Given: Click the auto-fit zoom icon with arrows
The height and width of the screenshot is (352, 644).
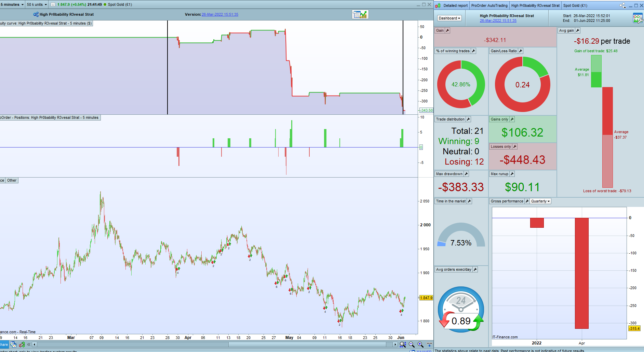Looking at the screenshot, I should coord(403,344).
